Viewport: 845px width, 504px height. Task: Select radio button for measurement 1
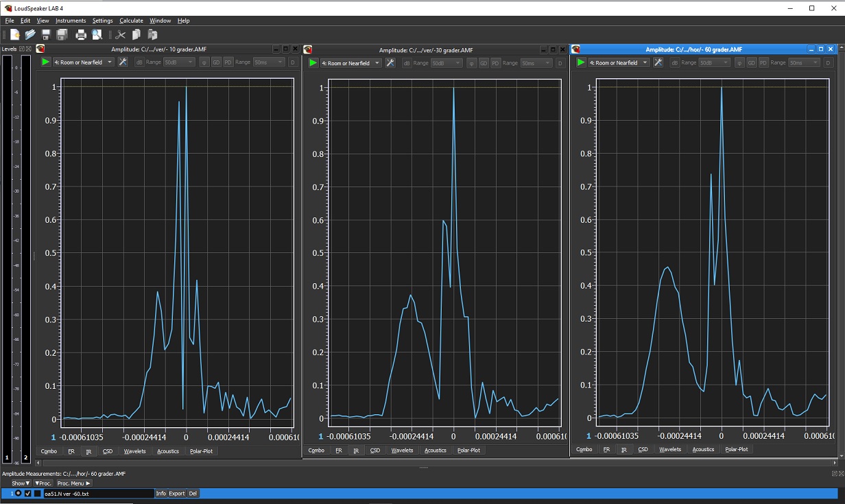pos(19,494)
